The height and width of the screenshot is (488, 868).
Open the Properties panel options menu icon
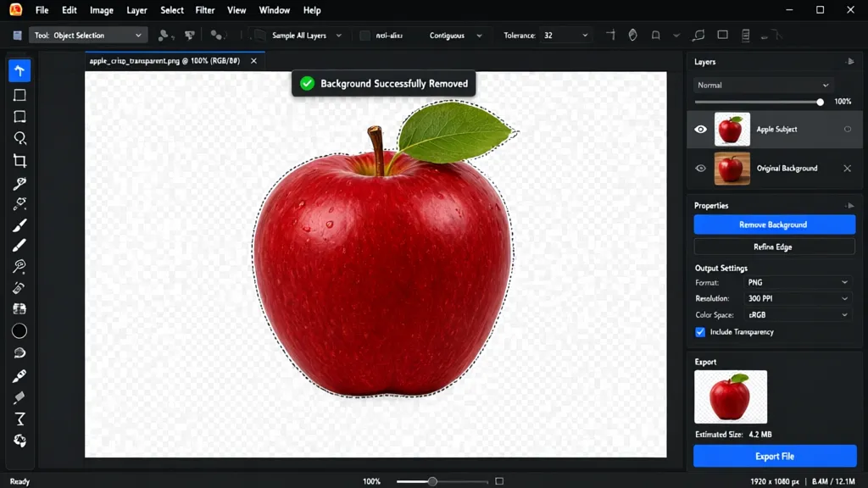849,205
